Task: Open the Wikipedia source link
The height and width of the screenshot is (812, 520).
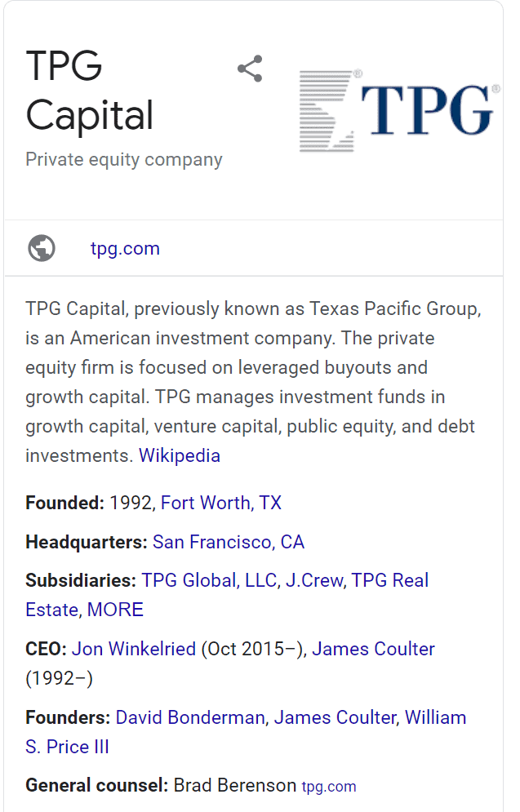Action: click(x=180, y=455)
